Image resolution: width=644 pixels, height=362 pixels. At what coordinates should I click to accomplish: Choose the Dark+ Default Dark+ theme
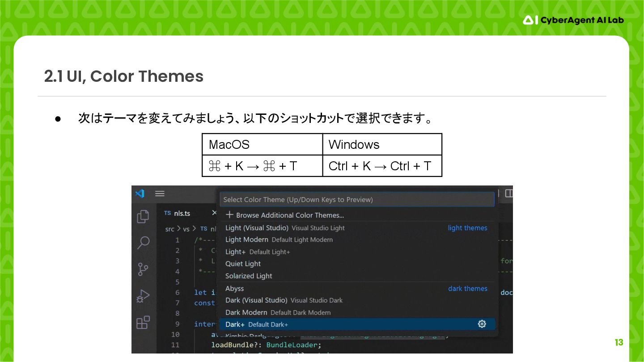tap(357, 324)
